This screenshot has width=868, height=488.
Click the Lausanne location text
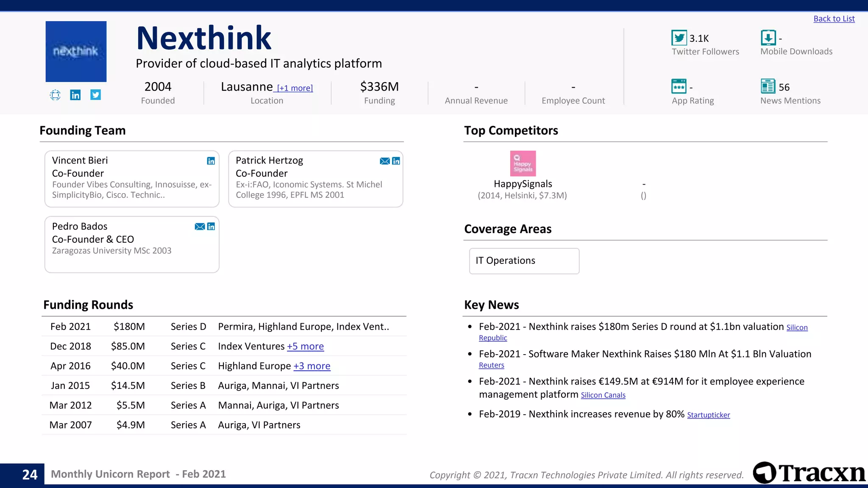247,86
